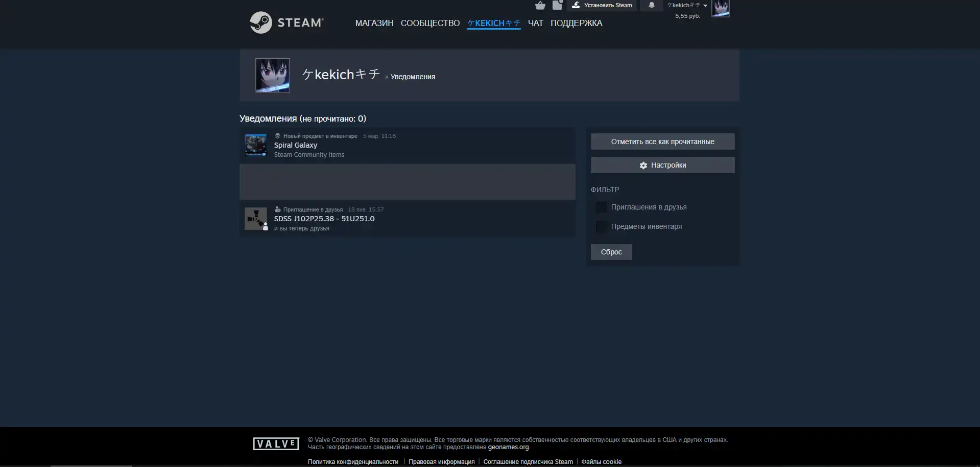
Task: Click the large profile avatar in the page header
Action: tap(273, 75)
